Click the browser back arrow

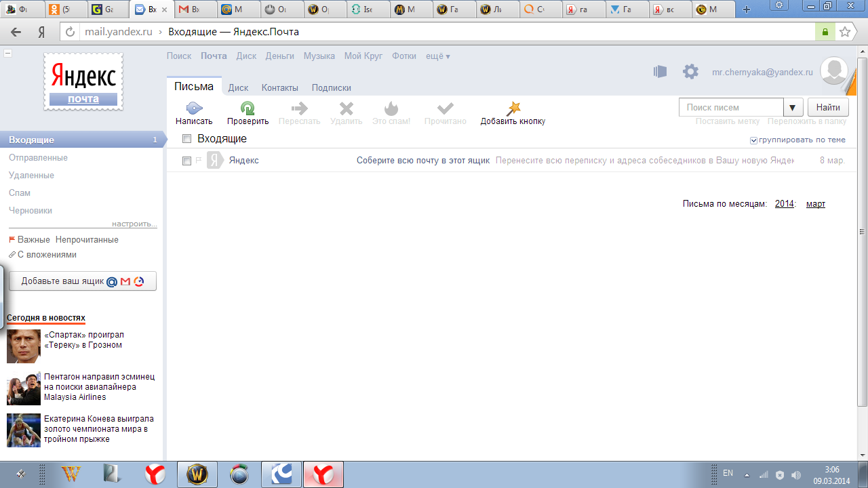point(16,32)
